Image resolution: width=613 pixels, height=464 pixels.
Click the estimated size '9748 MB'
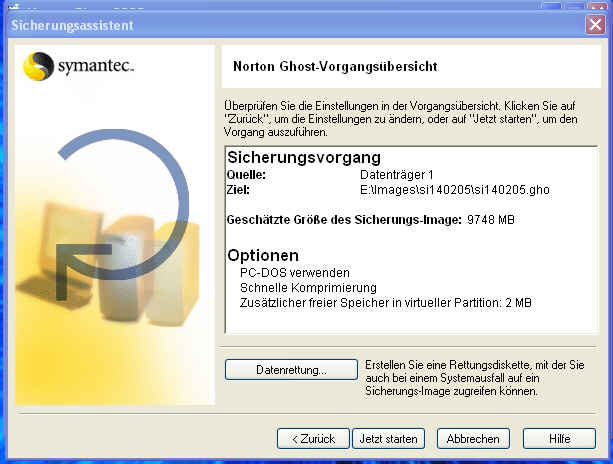pyautogui.click(x=491, y=220)
